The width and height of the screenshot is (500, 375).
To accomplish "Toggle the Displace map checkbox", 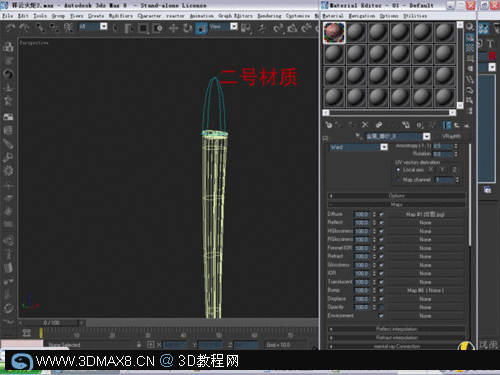I will 381,299.
